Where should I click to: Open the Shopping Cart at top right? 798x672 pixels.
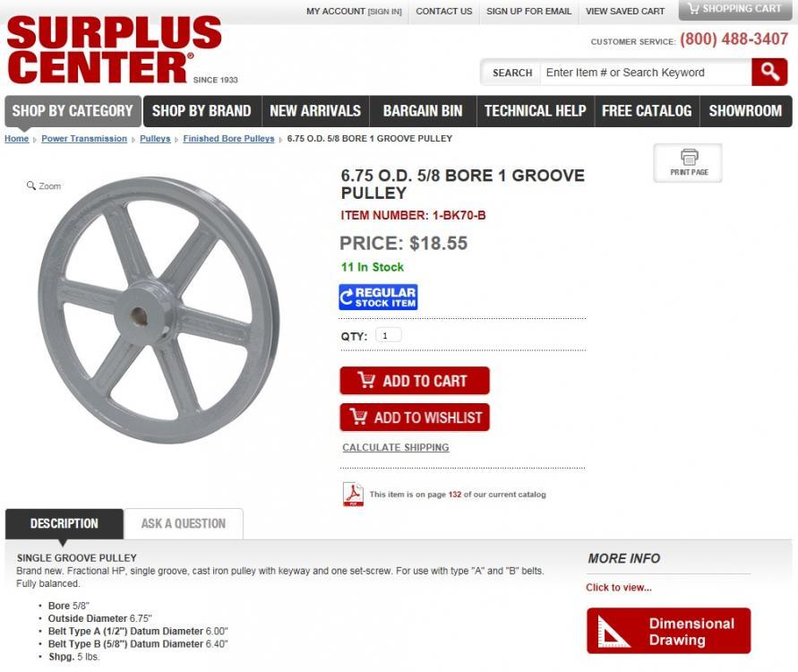coord(735,9)
